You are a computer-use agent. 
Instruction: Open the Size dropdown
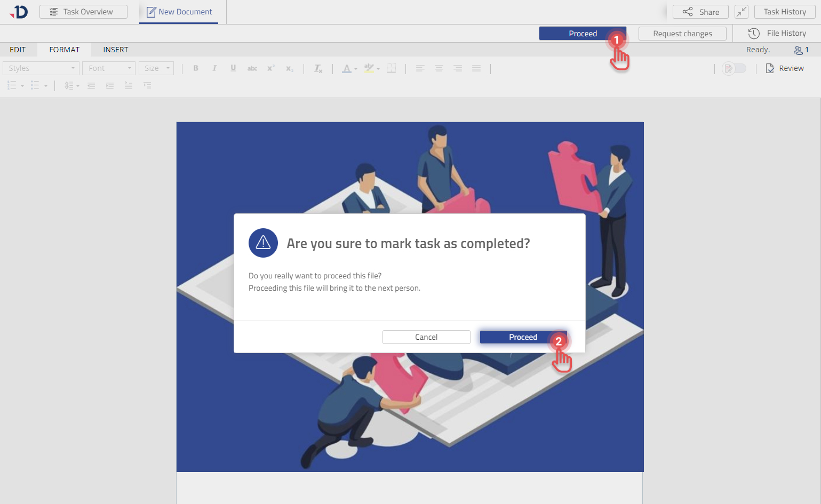tap(156, 68)
